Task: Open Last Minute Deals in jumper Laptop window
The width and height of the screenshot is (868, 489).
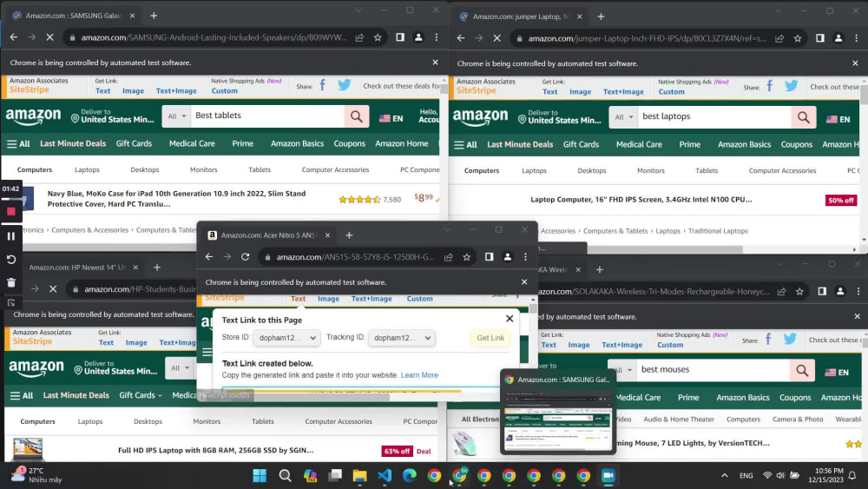Action: (520, 144)
